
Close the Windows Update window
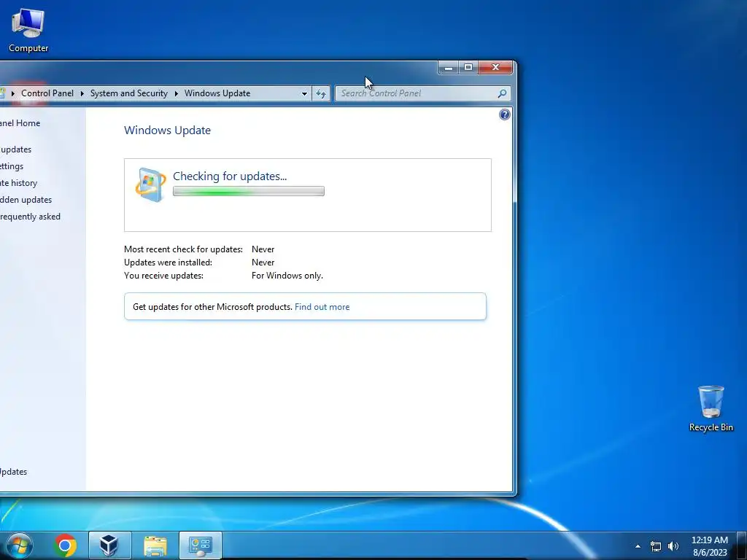[x=495, y=68]
